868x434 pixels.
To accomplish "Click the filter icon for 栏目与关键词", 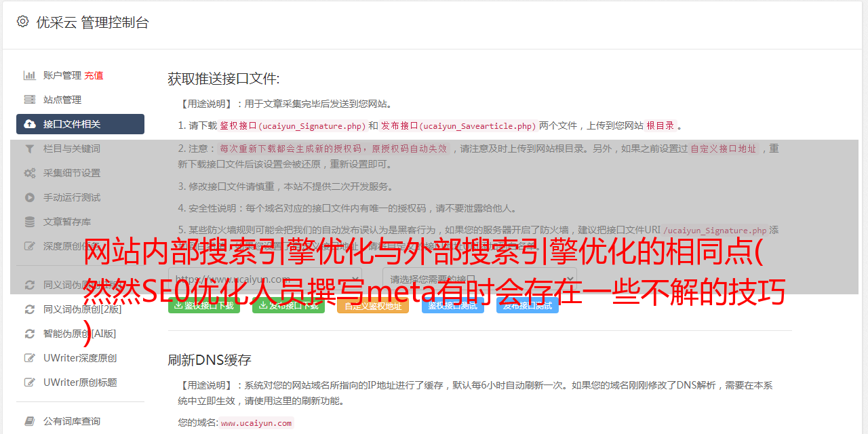I will pos(30,149).
